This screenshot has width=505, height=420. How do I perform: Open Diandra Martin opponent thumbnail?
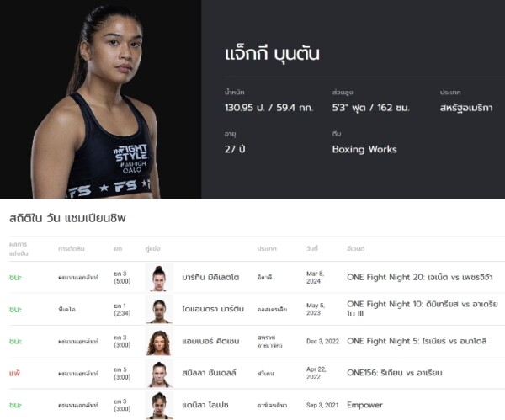coord(159,309)
